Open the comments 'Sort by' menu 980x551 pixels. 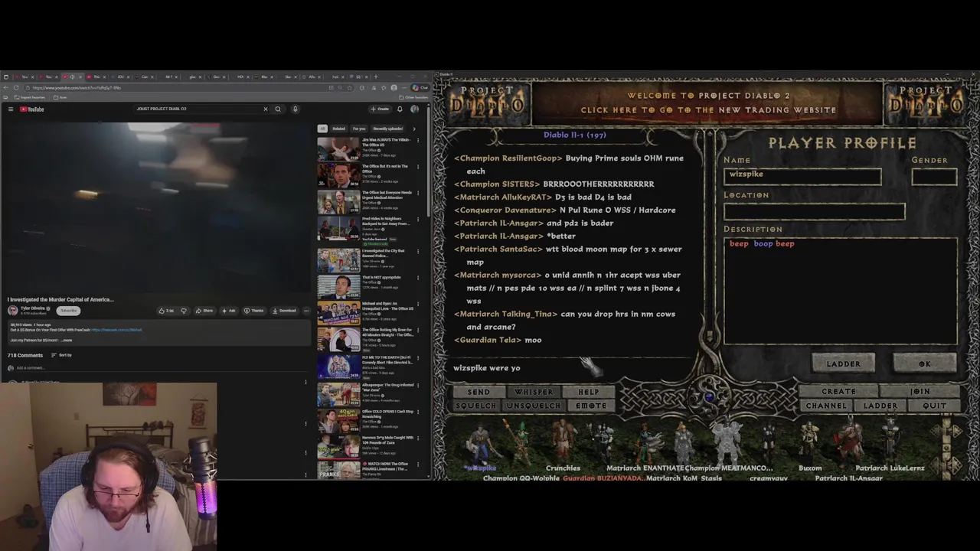pyautogui.click(x=61, y=355)
